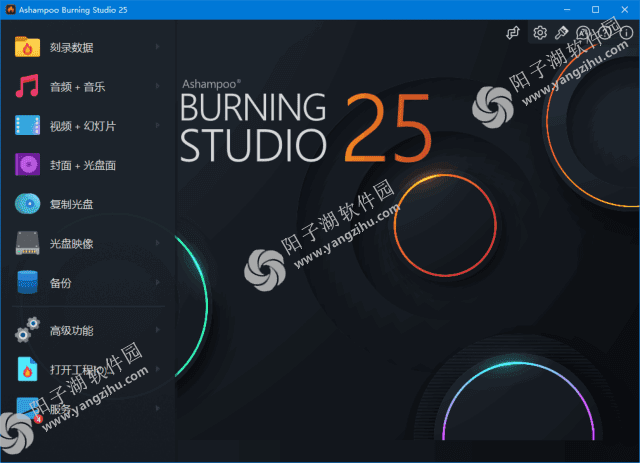
Task: Close the Burning Studio window
Action: coord(624,9)
